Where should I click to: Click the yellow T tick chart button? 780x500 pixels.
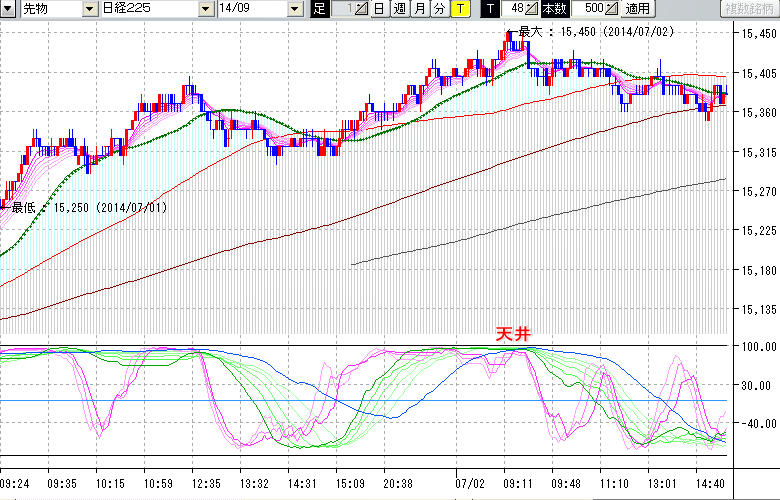[x=459, y=9]
